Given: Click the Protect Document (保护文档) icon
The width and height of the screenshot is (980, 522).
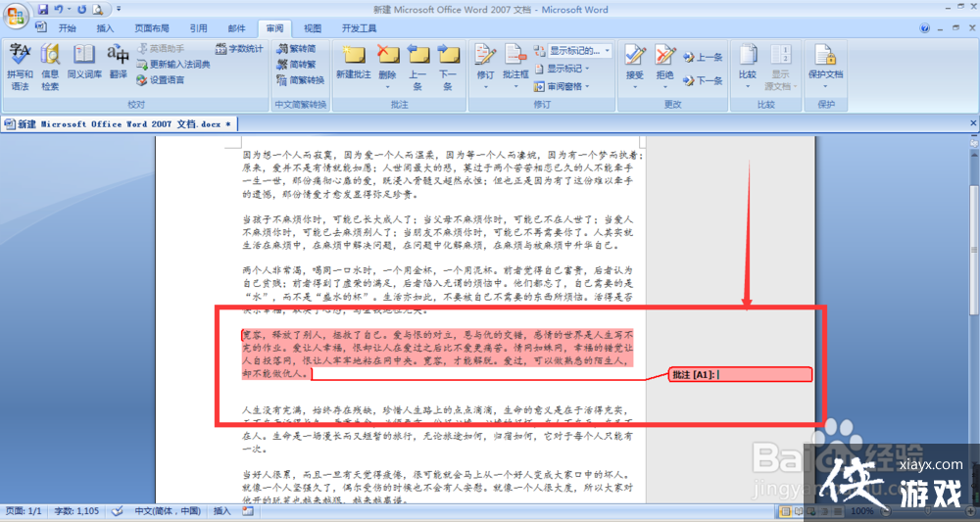Looking at the screenshot, I should [825, 65].
